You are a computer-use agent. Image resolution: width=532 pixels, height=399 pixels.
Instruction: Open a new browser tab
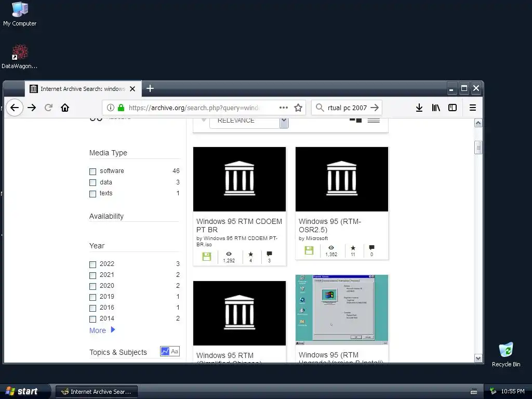[x=150, y=88]
